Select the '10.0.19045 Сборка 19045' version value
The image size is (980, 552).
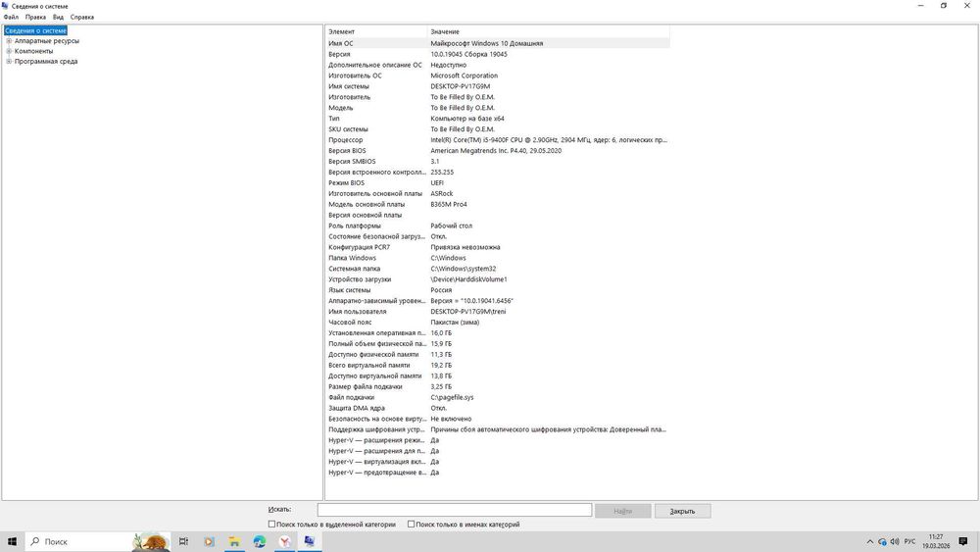[x=468, y=54]
